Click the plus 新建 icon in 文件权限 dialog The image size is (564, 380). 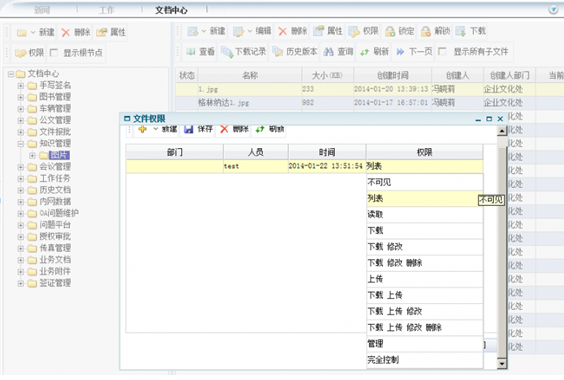142,129
